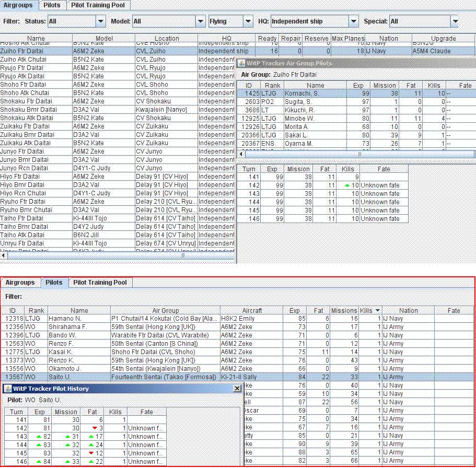476x468 pixels.
Task: Click left arrow of airgroups horizontal scrollbar
Action: (x=3, y=255)
